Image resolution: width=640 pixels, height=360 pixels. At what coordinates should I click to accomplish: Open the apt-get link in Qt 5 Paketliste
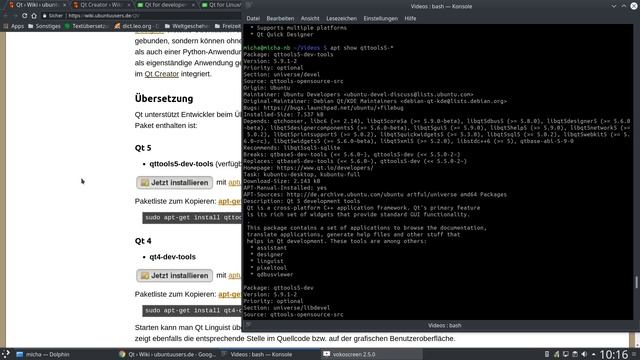229,201
